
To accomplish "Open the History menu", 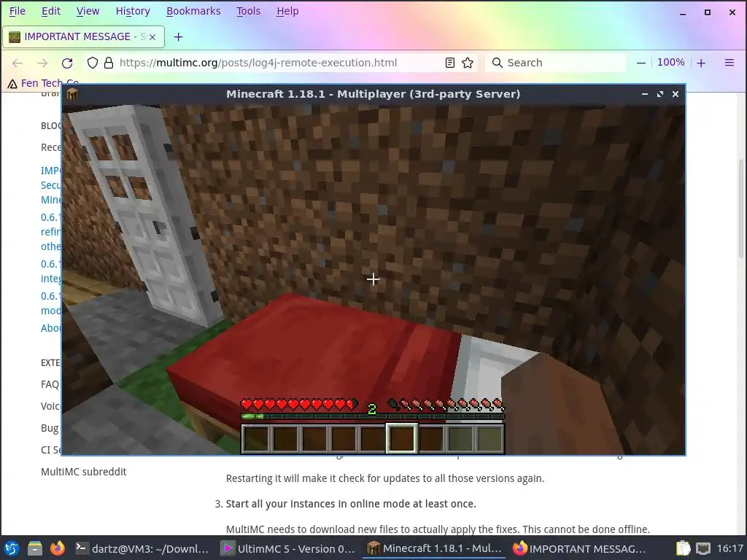I will tap(133, 11).
